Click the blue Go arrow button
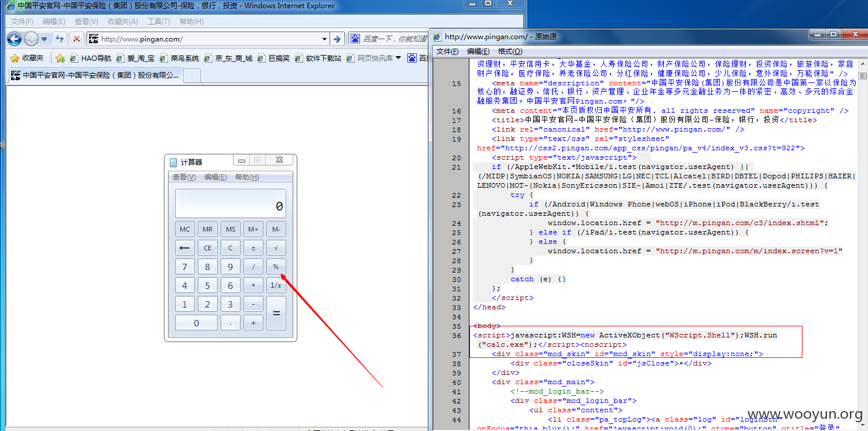 pyautogui.click(x=337, y=39)
